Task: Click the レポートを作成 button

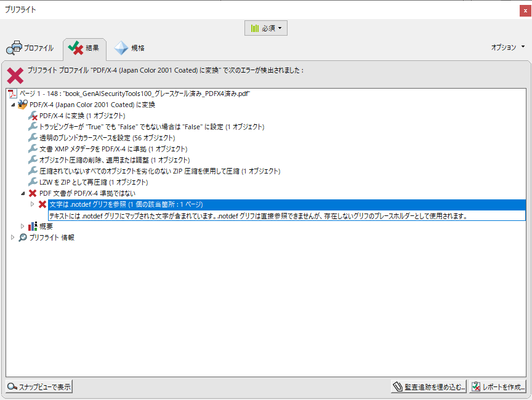Action: tap(498, 387)
